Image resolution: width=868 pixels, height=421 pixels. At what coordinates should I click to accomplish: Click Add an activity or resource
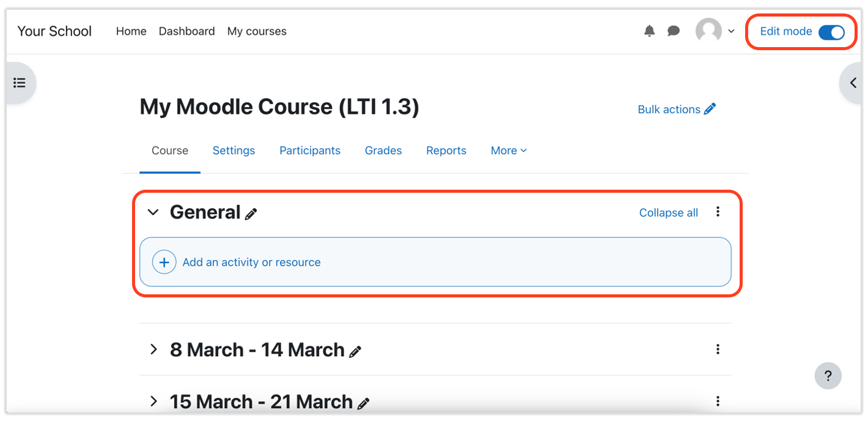click(251, 262)
